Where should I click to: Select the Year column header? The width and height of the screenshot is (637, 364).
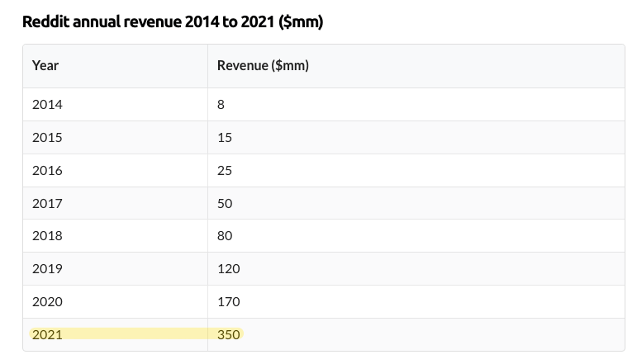(x=45, y=65)
